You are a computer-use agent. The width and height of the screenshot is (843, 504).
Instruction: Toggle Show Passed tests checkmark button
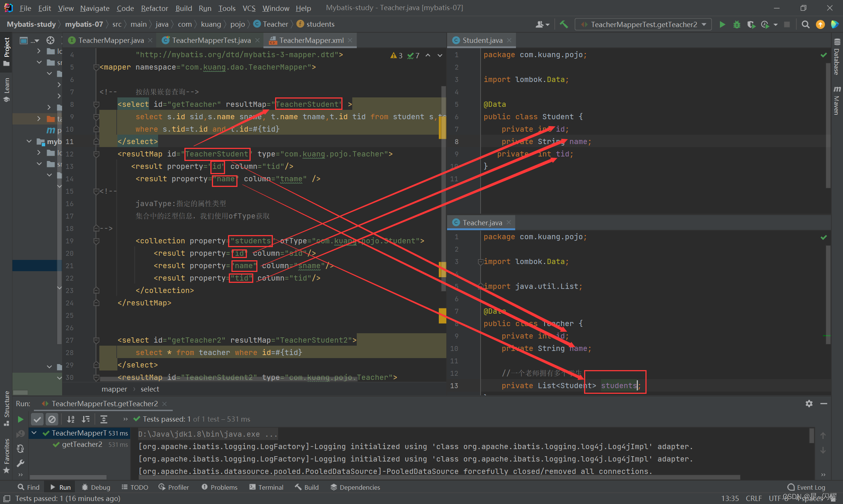click(x=37, y=419)
